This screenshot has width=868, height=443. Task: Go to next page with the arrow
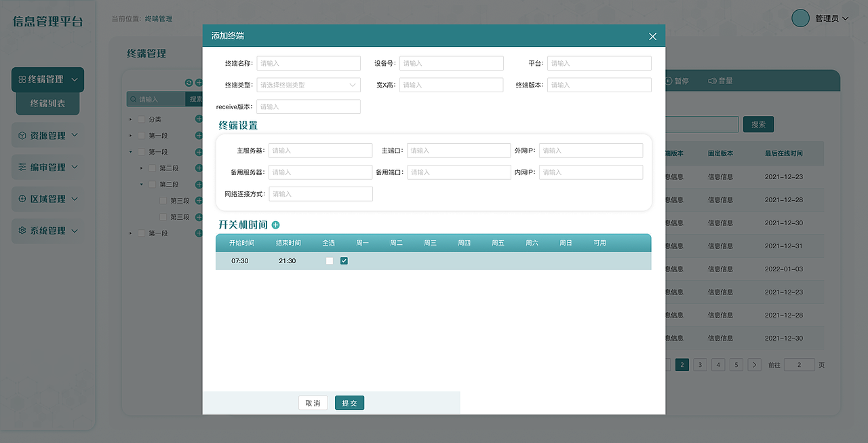click(754, 364)
